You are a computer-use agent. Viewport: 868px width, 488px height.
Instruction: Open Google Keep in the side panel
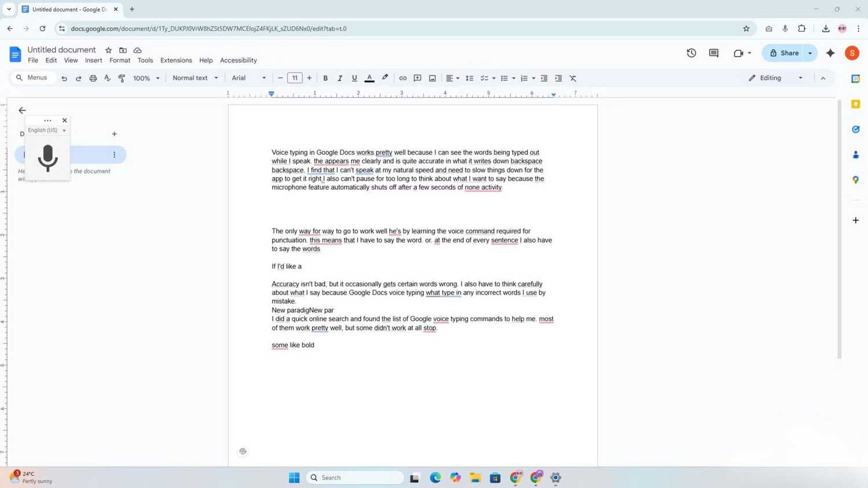coord(855,103)
